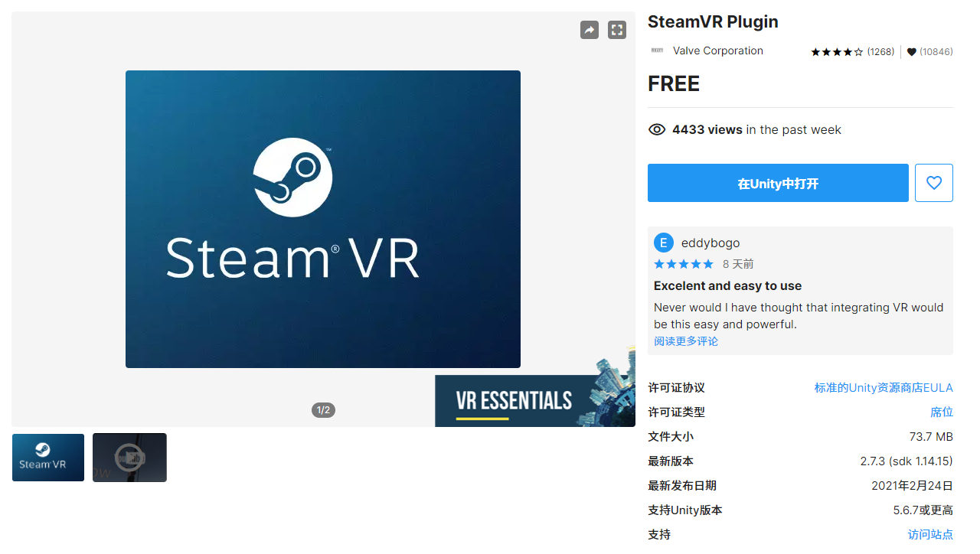980x554 pixels.
Task: Click the 最新版本 label
Action: pos(671,461)
